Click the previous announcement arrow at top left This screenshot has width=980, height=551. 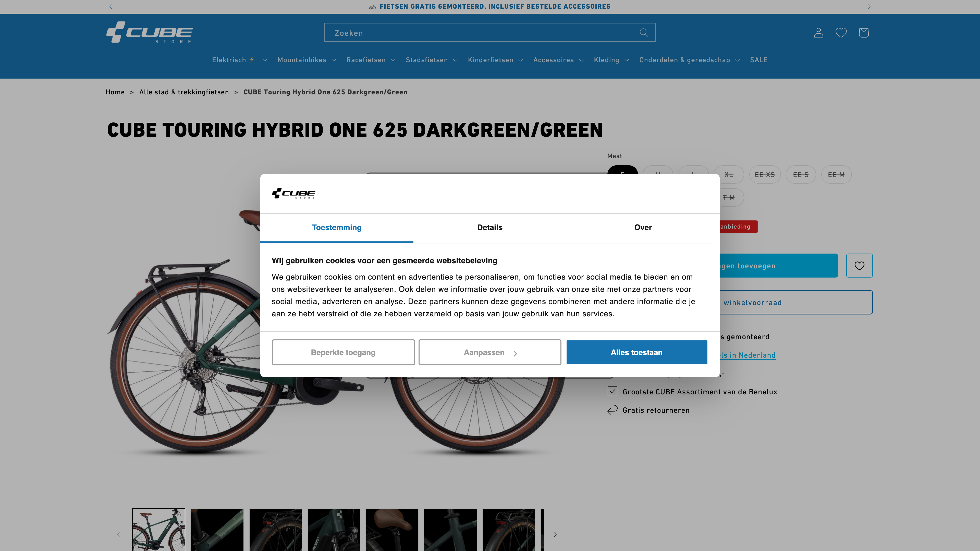pyautogui.click(x=111, y=6)
